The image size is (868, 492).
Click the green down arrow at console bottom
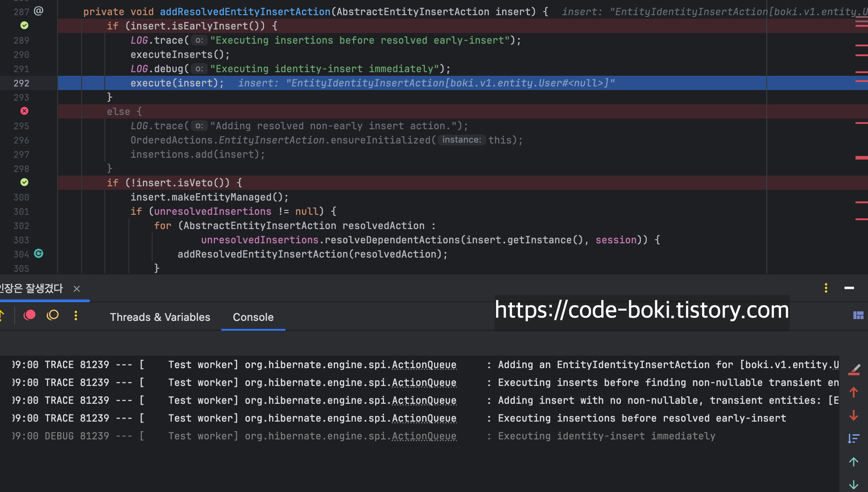pyautogui.click(x=854, y=484)
